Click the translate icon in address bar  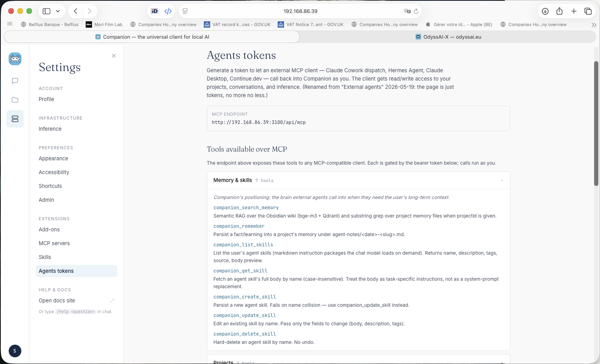point(407,11)
